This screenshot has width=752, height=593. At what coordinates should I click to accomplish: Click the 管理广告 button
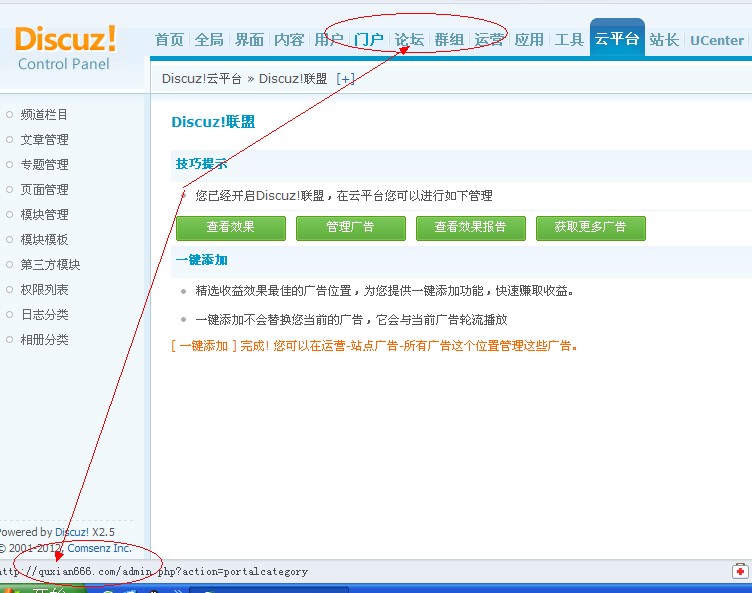351,228
